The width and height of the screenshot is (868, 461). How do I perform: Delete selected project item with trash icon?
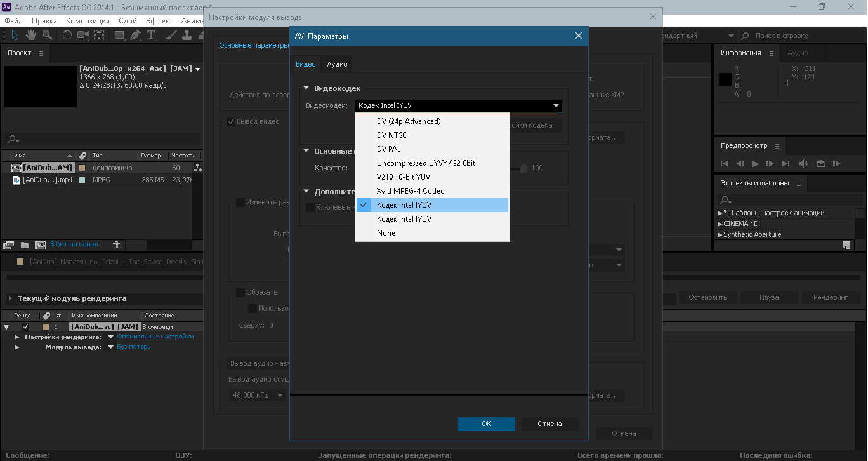(116, 244)
